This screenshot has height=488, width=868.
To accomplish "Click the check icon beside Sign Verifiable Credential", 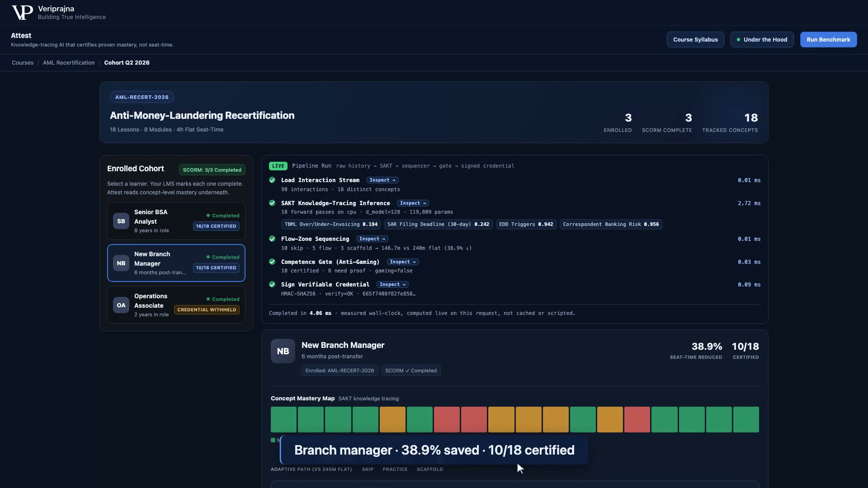I will click(272, 284).
